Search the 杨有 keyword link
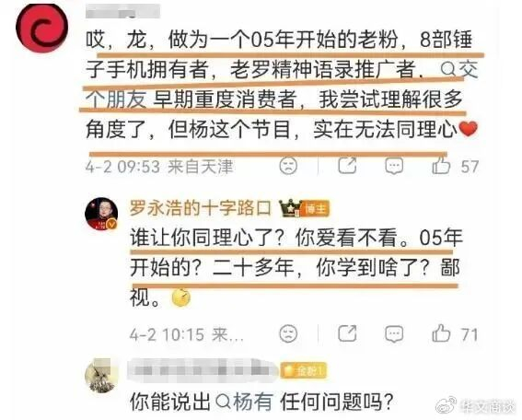This screenshot has height=420, width=522. click(x=244, y=402)
